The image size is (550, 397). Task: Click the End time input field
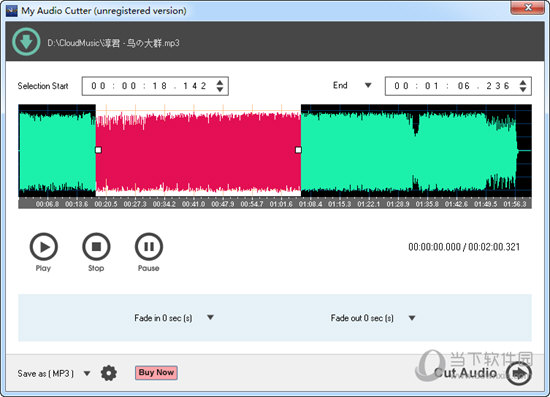[458, 86]
